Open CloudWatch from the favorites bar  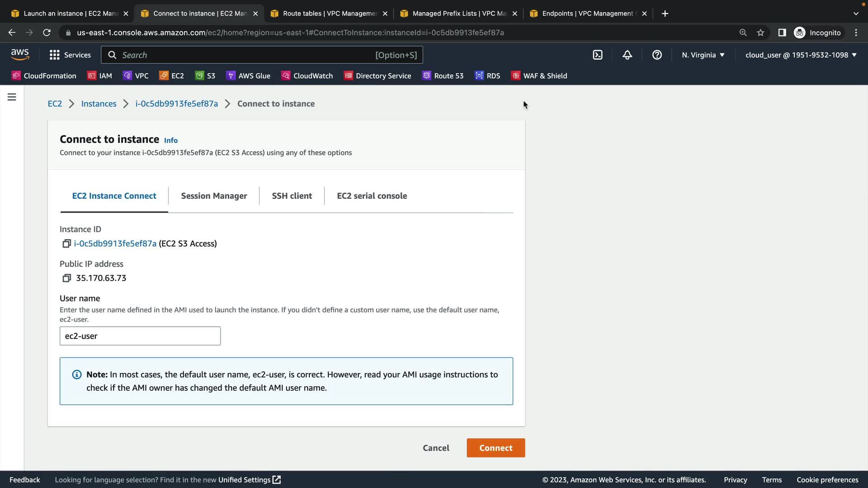tap(307, 76)
